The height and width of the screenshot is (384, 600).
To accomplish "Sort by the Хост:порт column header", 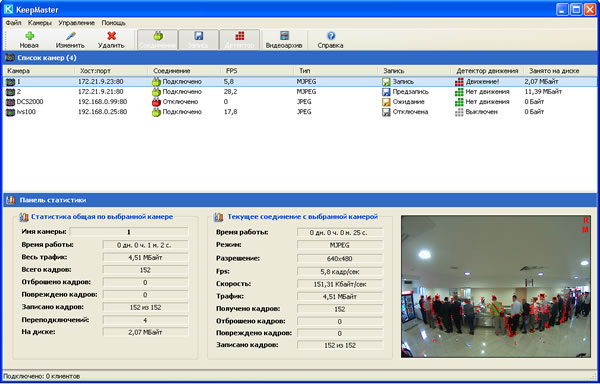I will [x=111, y=71].
